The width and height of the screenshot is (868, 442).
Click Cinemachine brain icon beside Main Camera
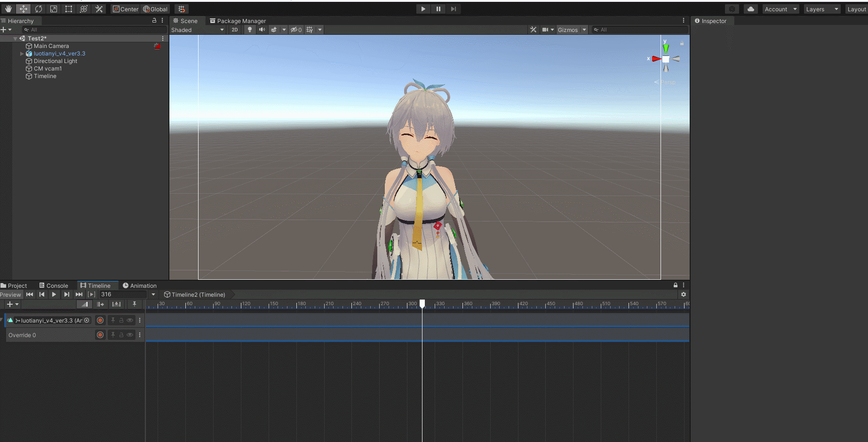coord(157,46)
